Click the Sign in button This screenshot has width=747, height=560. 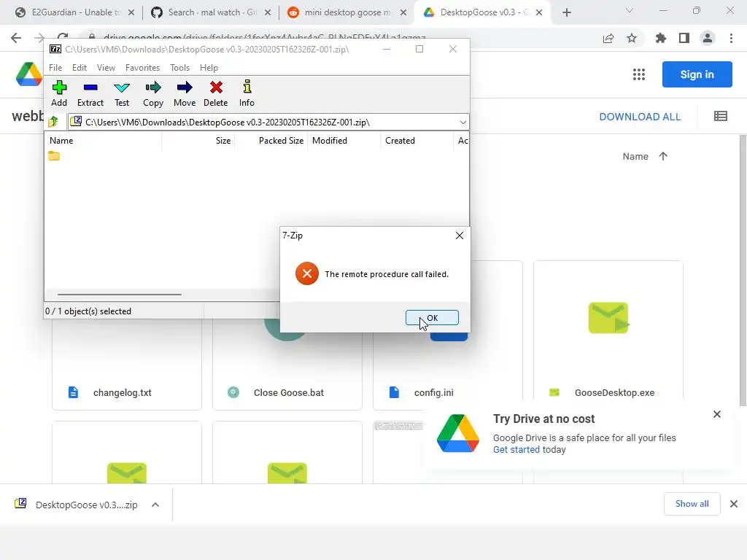pyautogui.click(x=697, y=74)
